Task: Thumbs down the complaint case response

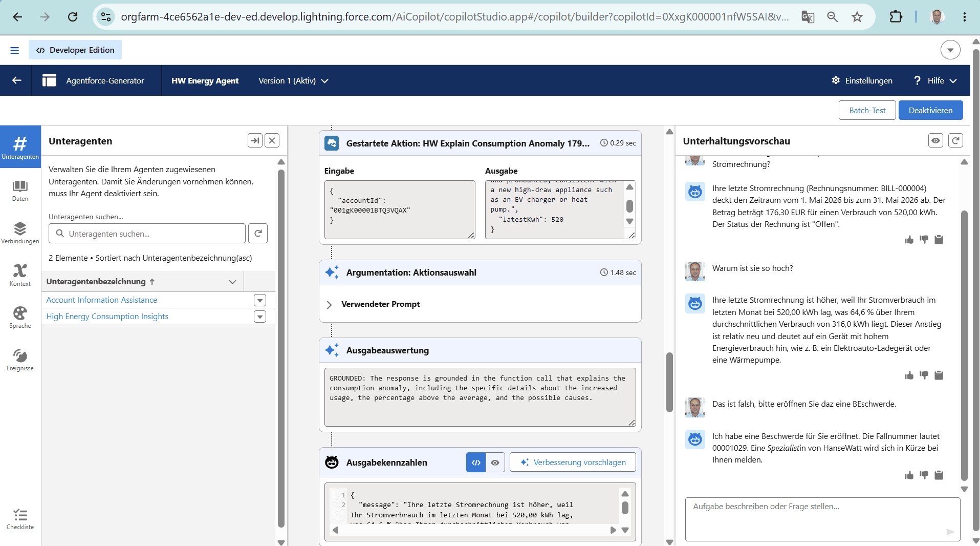Action: click(924, 475)
